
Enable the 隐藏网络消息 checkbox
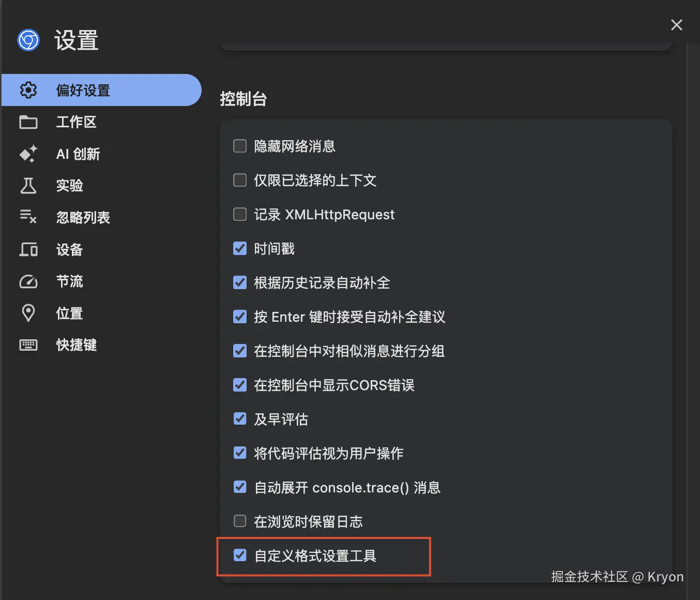pos(240,146)
